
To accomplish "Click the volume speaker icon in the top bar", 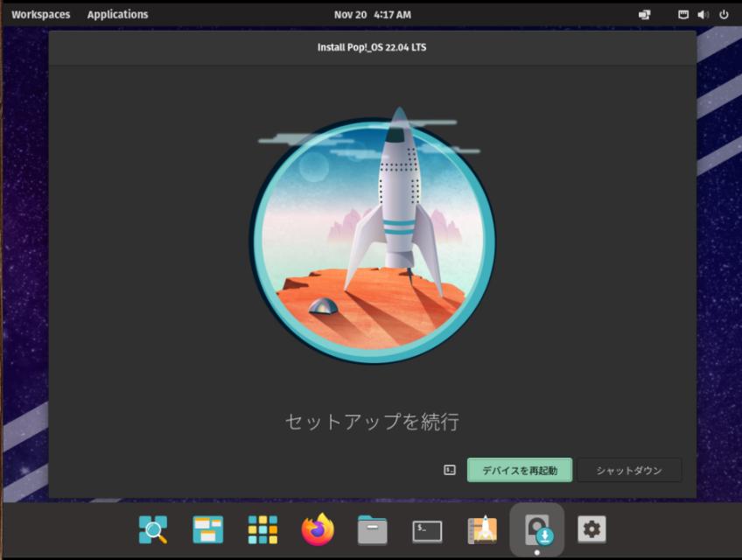I will tap(703, 15).
